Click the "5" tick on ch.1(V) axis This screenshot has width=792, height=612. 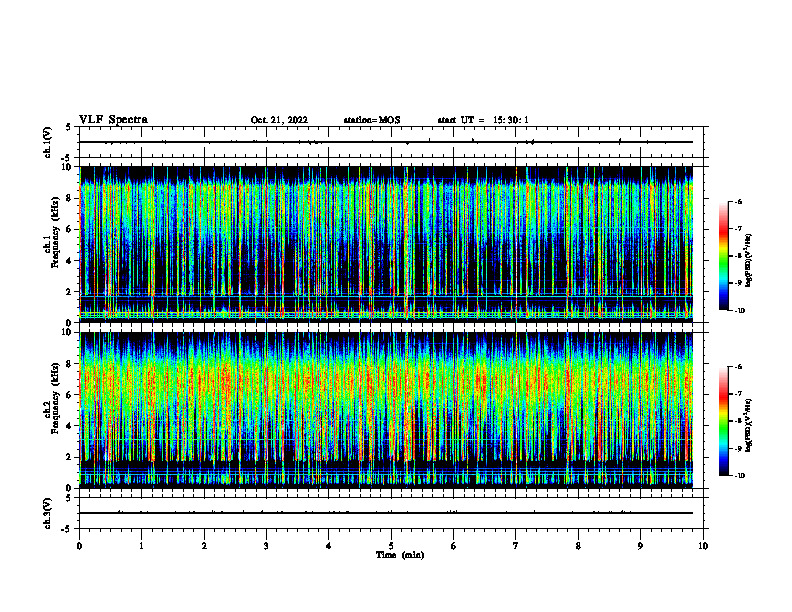point(69,127)
